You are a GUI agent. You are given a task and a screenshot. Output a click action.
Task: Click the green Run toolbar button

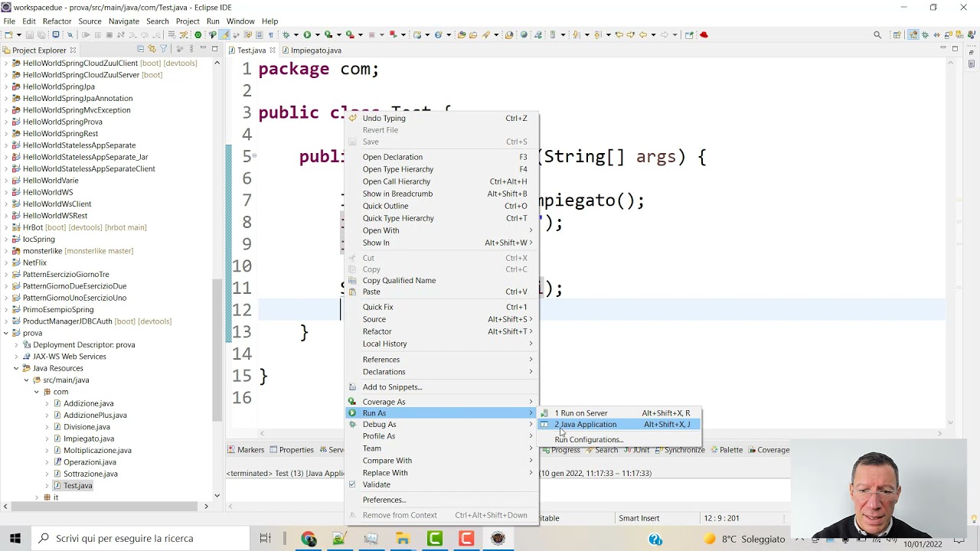click(x=307, y=34)
